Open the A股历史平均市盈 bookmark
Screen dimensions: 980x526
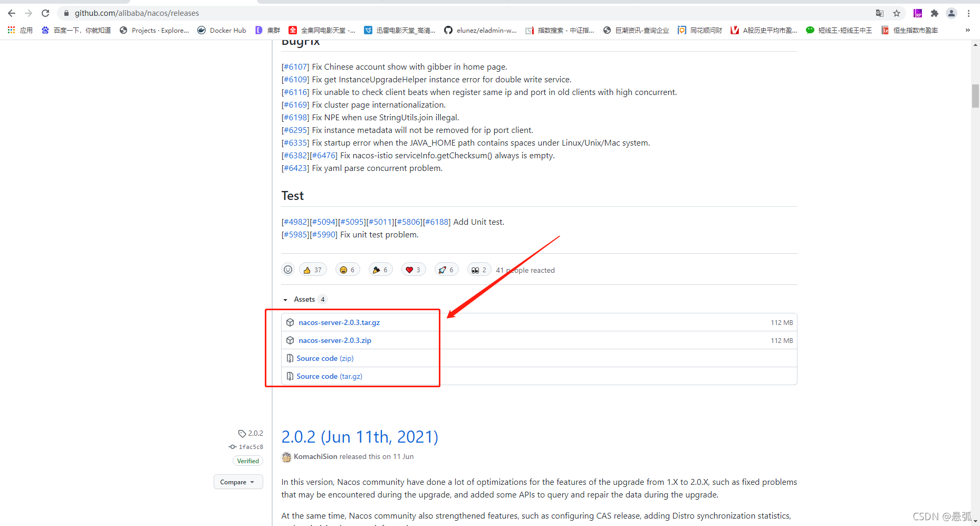click(x=764, y=30)
